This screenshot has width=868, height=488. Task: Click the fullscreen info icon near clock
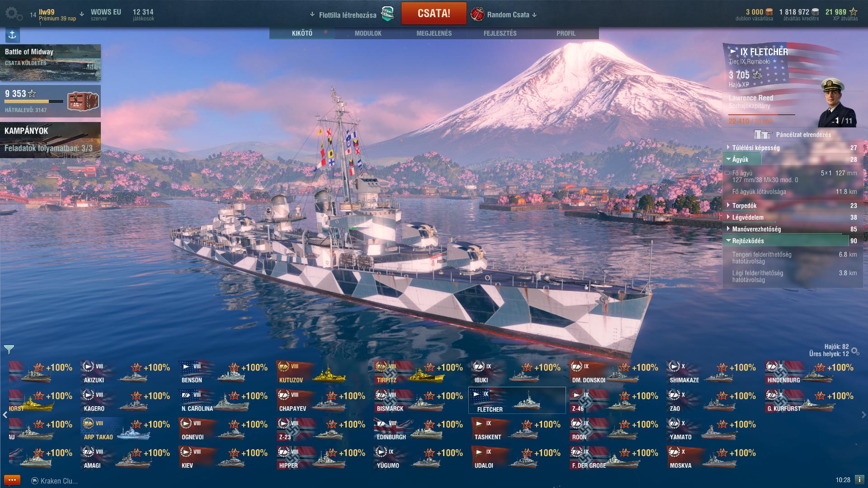860,480
